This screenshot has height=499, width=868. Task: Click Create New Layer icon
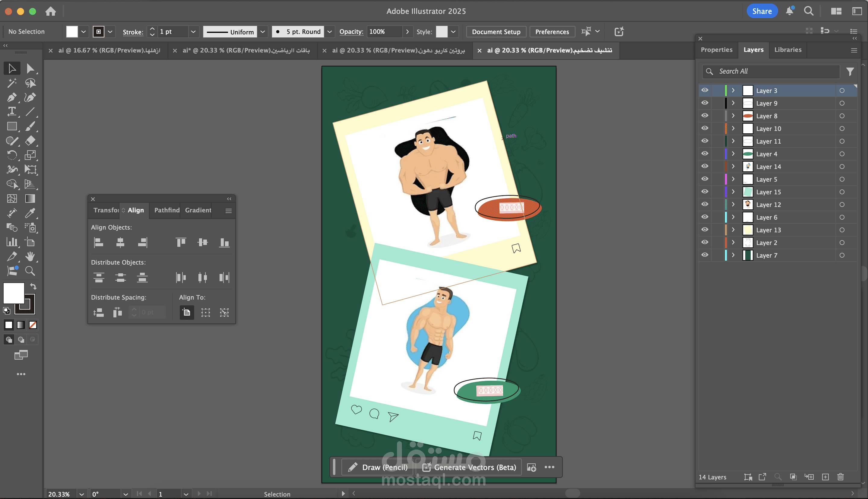tap(825, 477)
